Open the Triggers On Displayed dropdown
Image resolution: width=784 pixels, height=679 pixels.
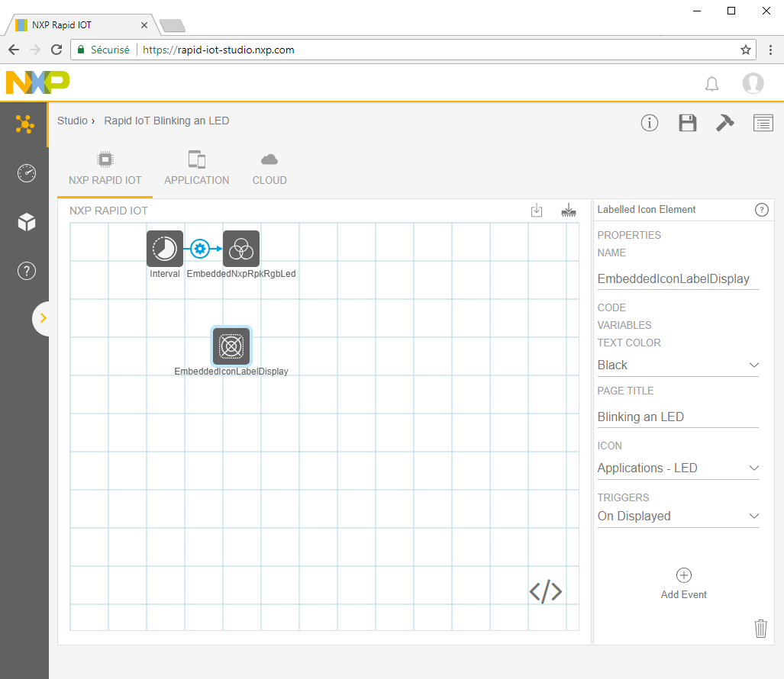pyautogui.click(x=677, y=516)
